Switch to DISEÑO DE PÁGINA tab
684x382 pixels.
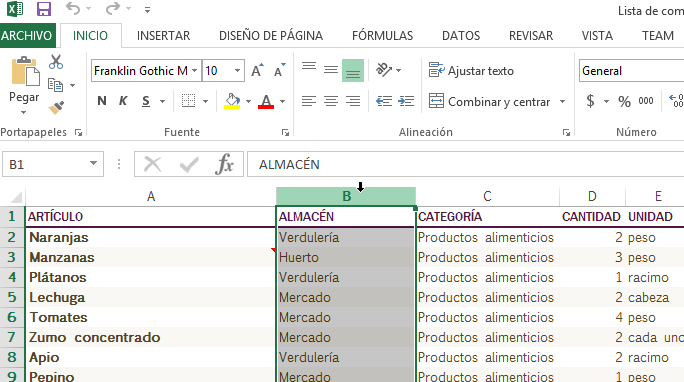tap(271, 35)
